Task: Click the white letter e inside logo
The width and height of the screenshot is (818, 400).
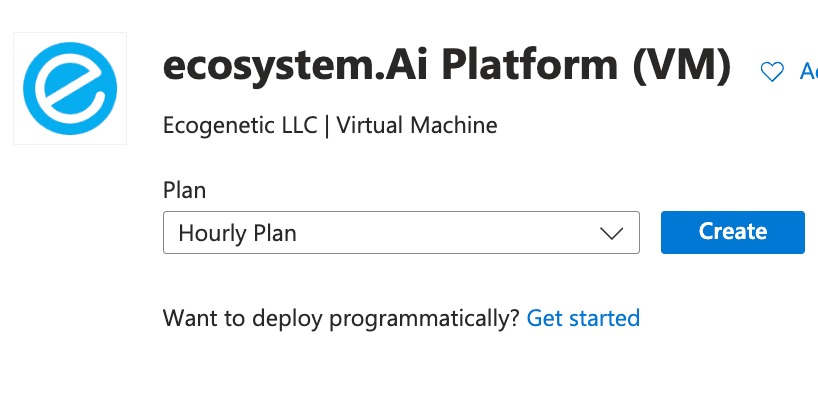Action: pos(68,90)
